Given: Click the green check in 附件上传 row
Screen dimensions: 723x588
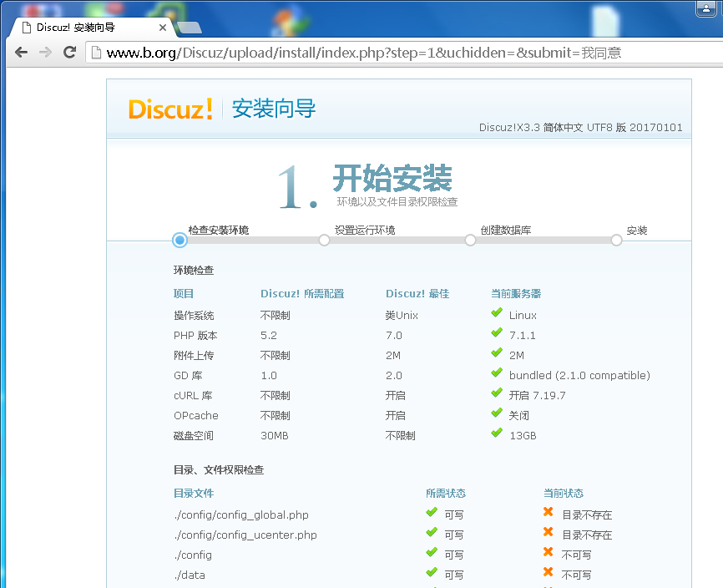Looking at the screenshot, I should coord(497,353).
